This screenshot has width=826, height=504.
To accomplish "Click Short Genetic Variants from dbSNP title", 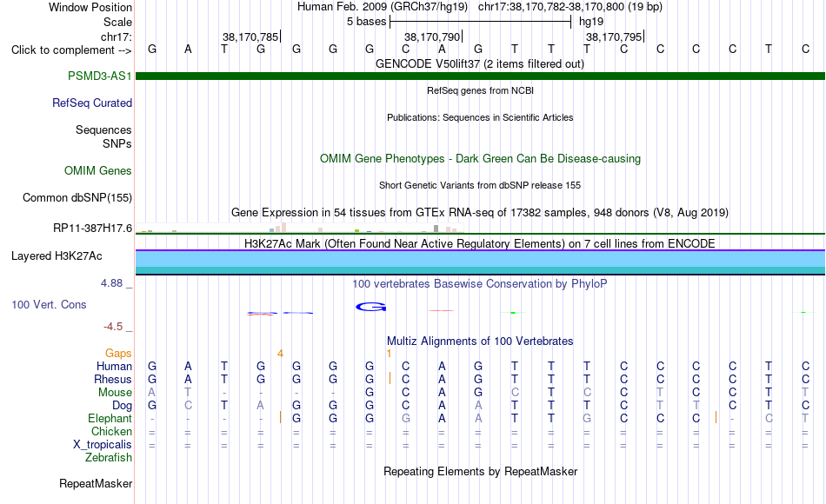I will pyautogui.click(x=480, y=185).
